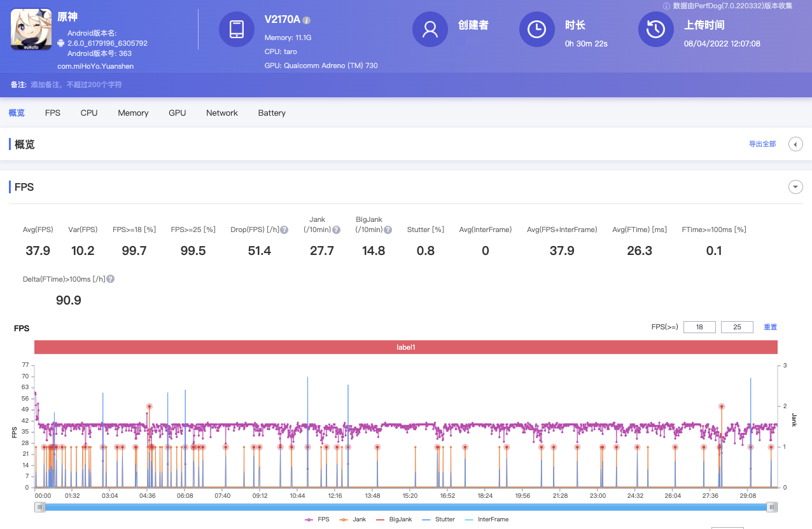Open Drop(FPS) help question mark
812x529 pixels.
point(284,230)
